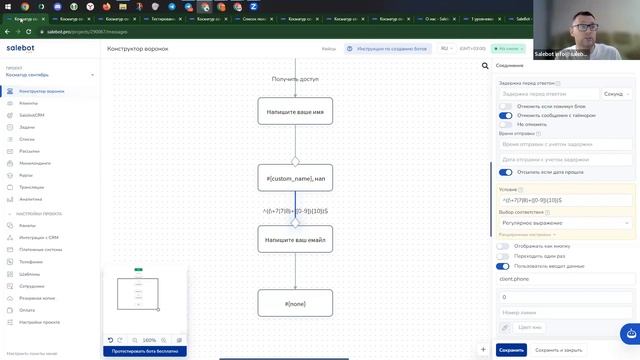Open Платежные системы in sidebar
The height and width of the screenshot is (360, 640).
[x=40, y=249]
